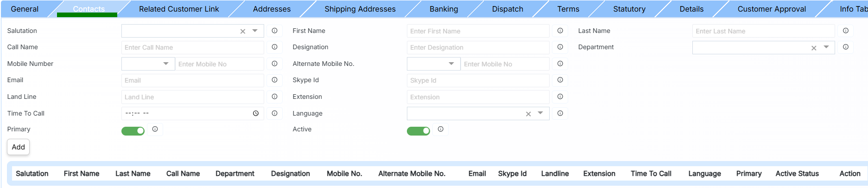Click the info icon next to Email

click(274, 80)
